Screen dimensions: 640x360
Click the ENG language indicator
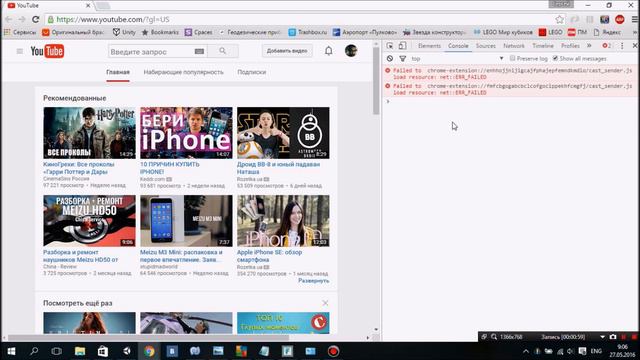(x=596, y=351)
